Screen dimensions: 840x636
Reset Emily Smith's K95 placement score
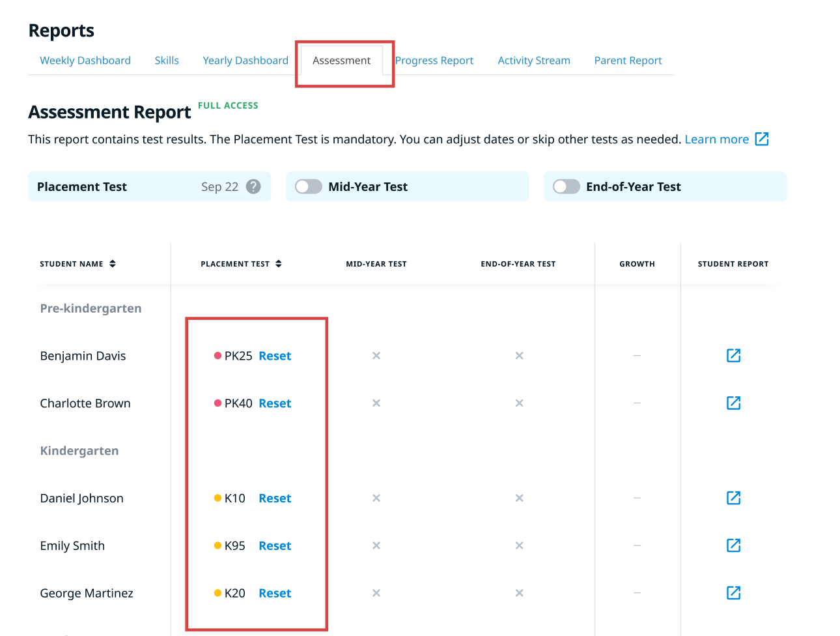pos(275,546)
